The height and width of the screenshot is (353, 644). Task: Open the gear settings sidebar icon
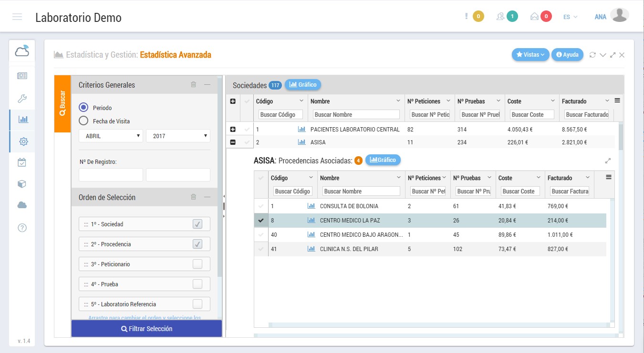point(23,141)
